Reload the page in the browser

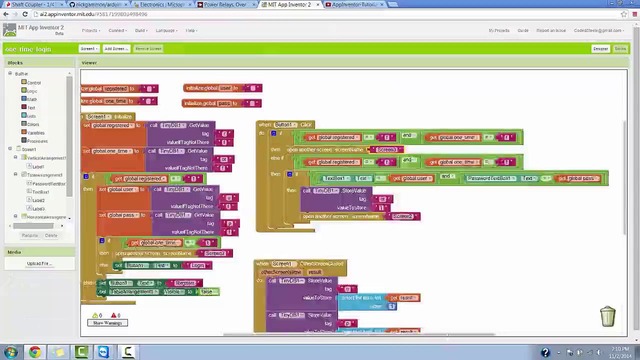[25, 14]
